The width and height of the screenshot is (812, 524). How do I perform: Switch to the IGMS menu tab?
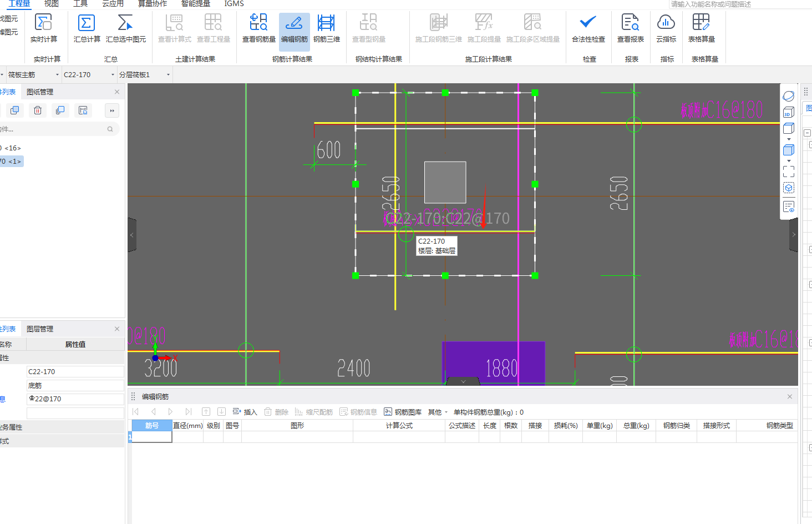234,4
